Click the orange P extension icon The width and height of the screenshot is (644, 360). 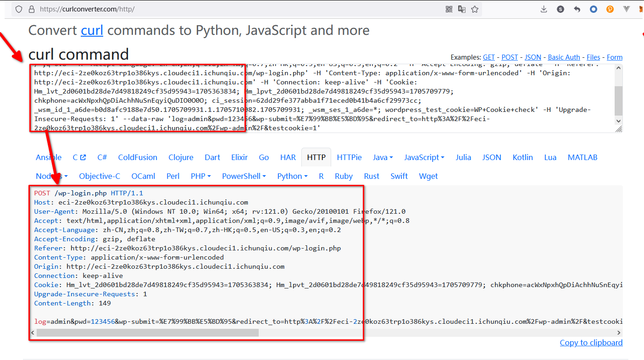click(x=610, y=9)
